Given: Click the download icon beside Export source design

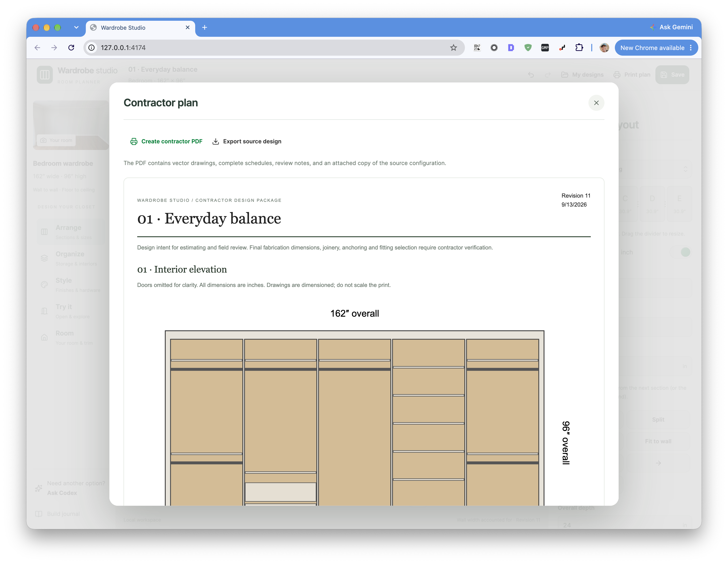Looking at the screenshot, I should [x=216, y=141].
